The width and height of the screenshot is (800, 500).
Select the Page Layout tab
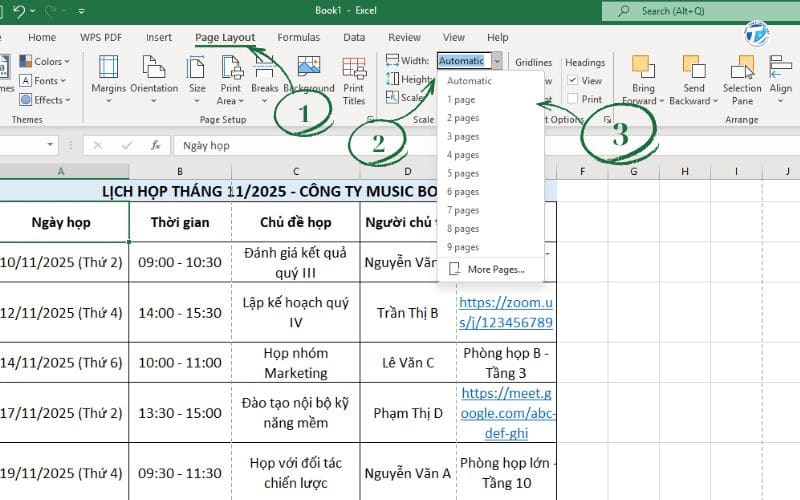click(225, 37)
